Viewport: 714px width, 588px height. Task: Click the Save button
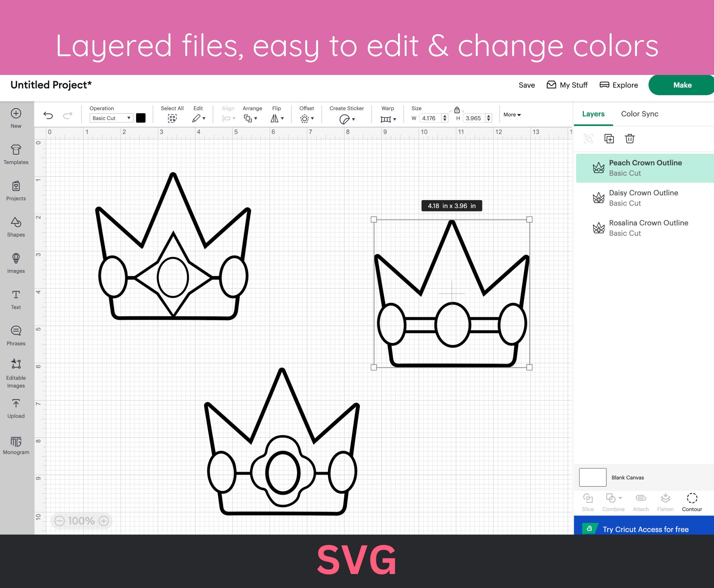pos(527,85)
